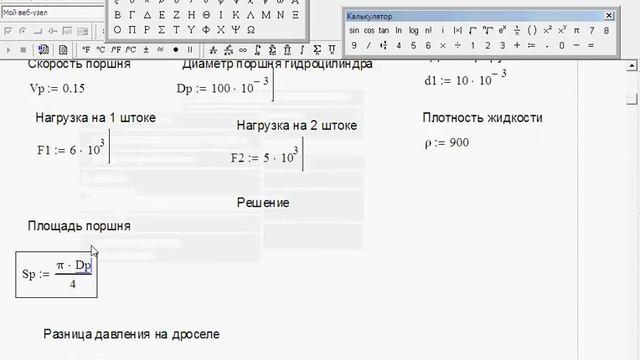Screen dimensions: 640x360
Task: Click digit 2 in Calculator palette
Action: point(487,45)
